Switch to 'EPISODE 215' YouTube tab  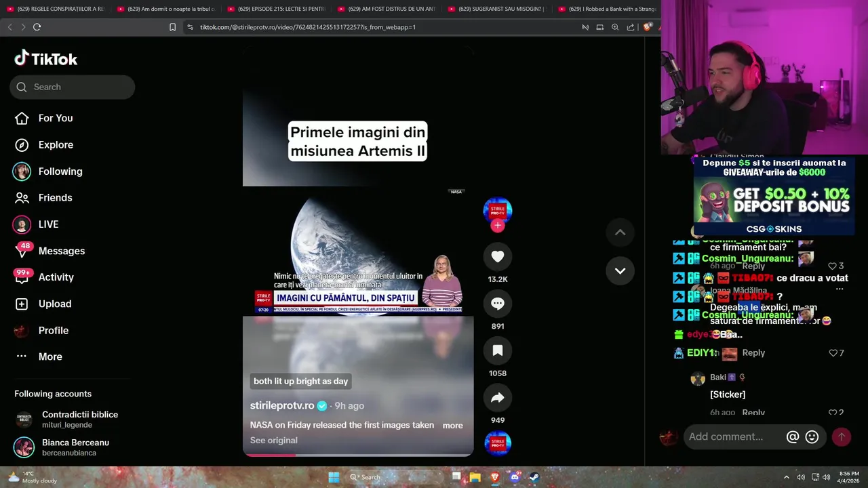pyautogui.click(x=276, y=9)
